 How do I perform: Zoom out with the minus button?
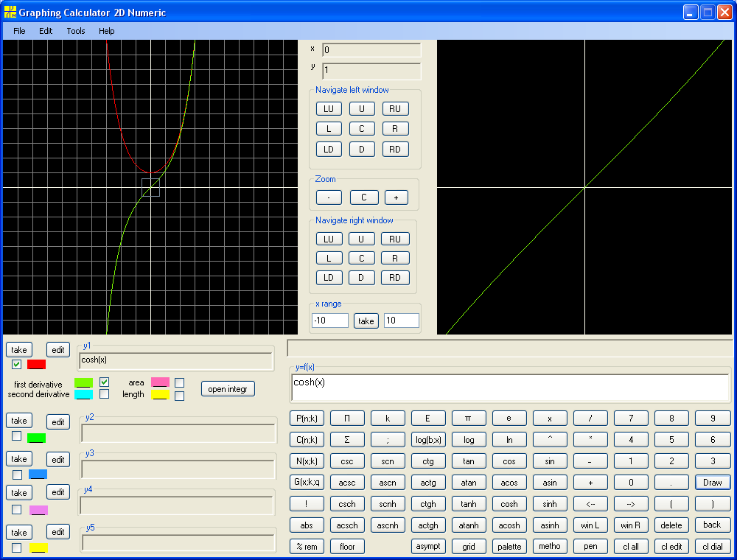[329, 197]
